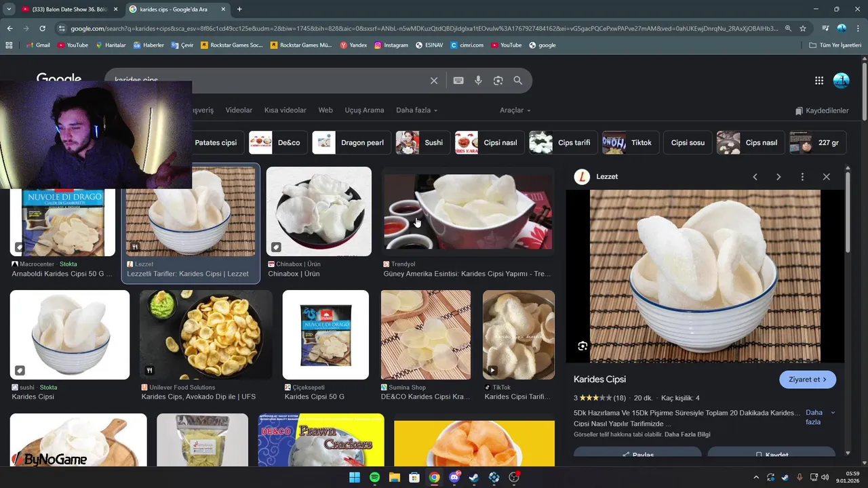The width and height of the screenshot is (868, 488).
Task: Click the preview panel scrollbar
Action: [848, 211]
